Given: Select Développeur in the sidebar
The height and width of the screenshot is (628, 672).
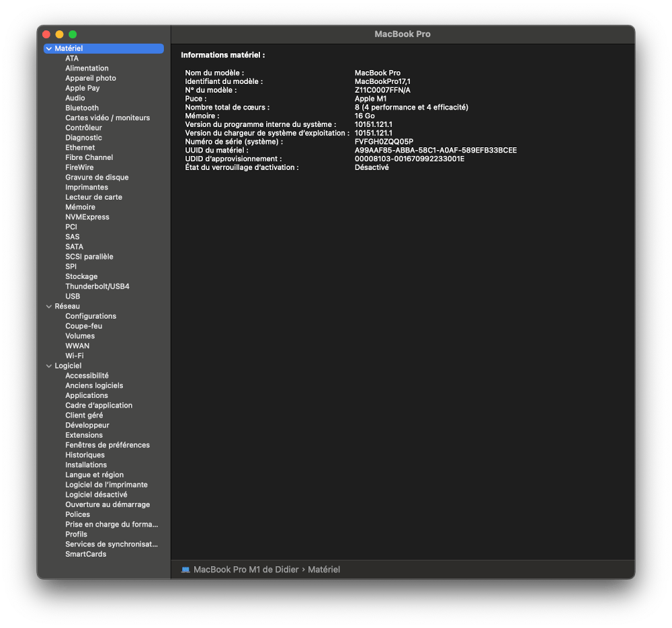Looking at the screenshot, I should (87, 425).
